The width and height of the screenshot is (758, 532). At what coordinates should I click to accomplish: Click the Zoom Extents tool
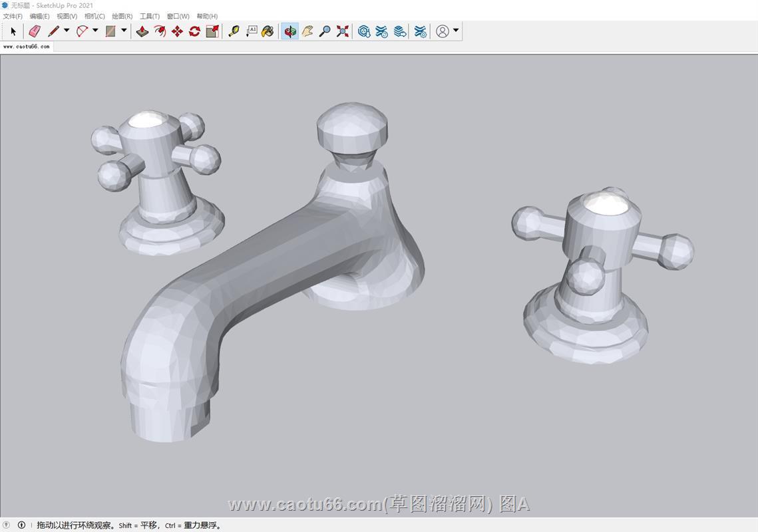pos(343,31)
